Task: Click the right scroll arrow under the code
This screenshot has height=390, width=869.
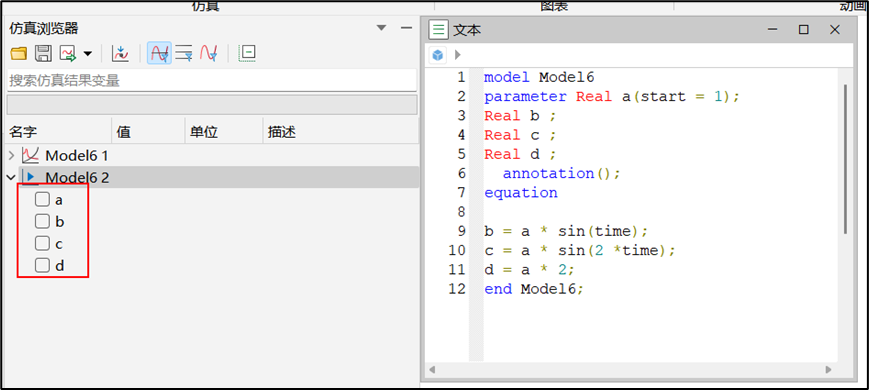Action: coord(829,369)
